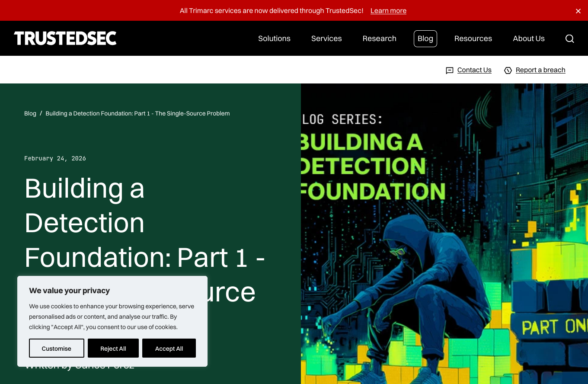
Task: Click the Report a breach tag icon
Action: click(508, 70)
